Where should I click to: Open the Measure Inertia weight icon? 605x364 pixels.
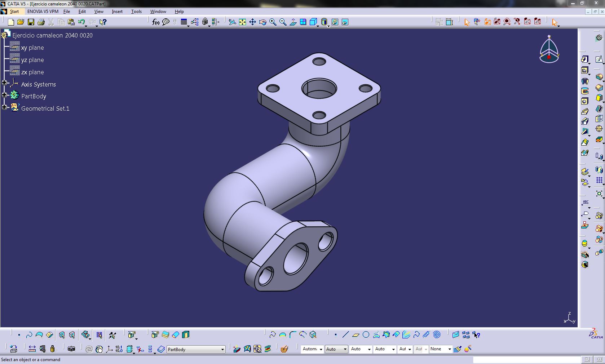[x=53, y=349]
